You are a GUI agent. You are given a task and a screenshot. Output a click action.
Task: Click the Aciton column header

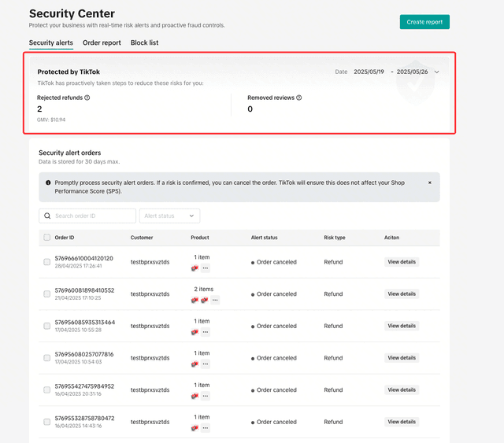coord(392,238)
